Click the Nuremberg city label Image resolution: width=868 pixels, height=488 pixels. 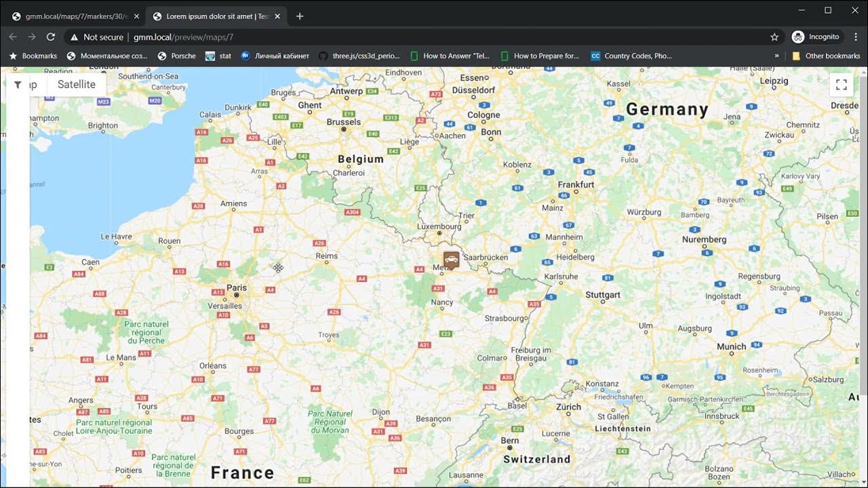[x=704, y=239]
